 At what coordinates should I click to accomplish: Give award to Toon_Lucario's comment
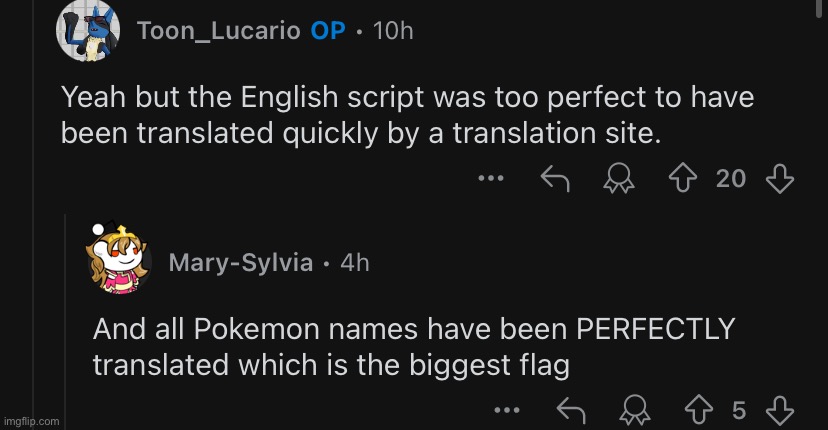pyautogui.click(x=620, y=179)
